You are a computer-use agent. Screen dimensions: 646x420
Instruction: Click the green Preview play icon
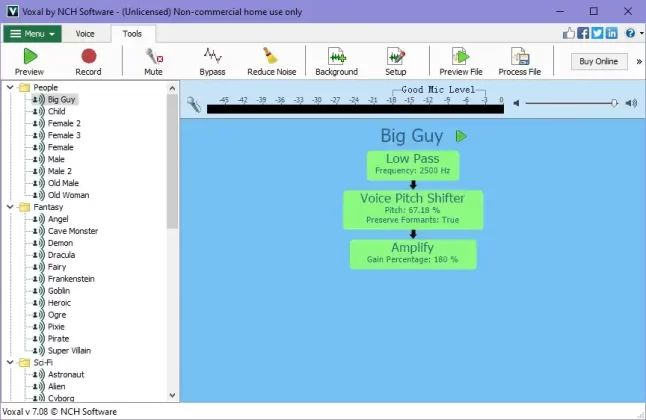coord(30,56)
